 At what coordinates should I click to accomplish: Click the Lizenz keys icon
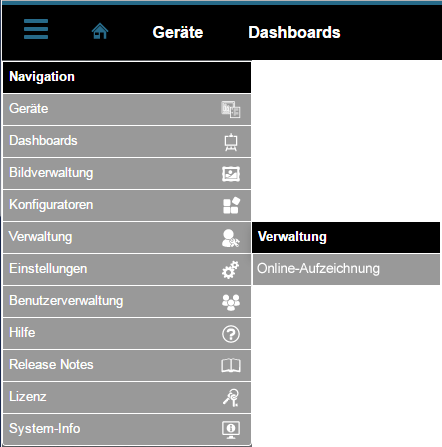231,398
